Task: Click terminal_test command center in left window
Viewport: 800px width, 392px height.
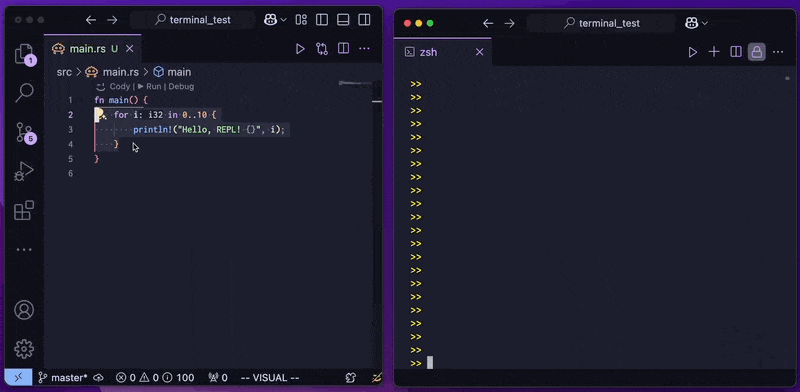Action: click(193, 20)
